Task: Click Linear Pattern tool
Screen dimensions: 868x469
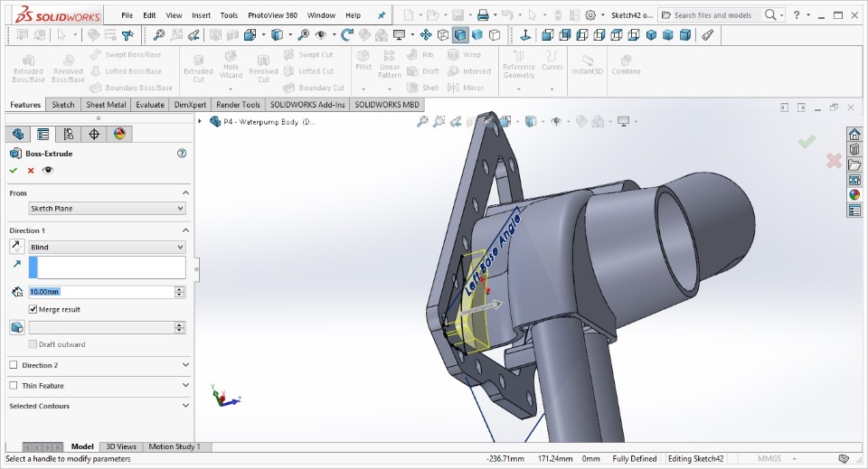Action: [390, 64]
